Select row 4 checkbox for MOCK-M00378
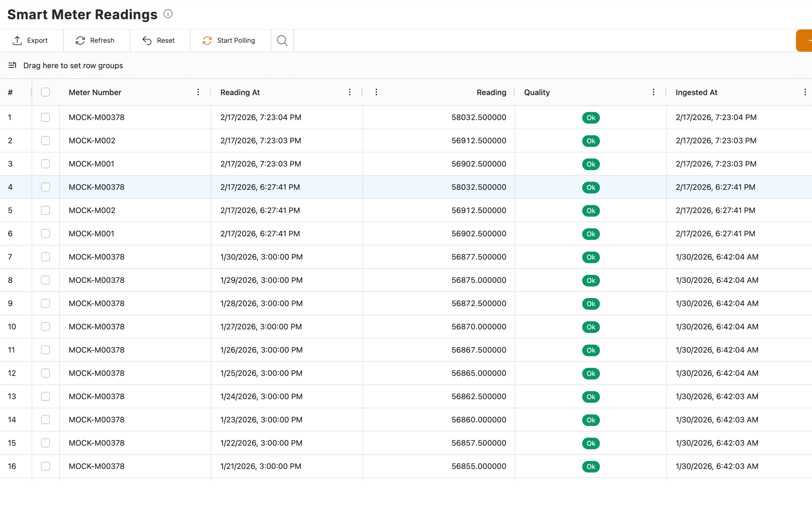Screen dimensions: 812x508 tap(45, 187)
